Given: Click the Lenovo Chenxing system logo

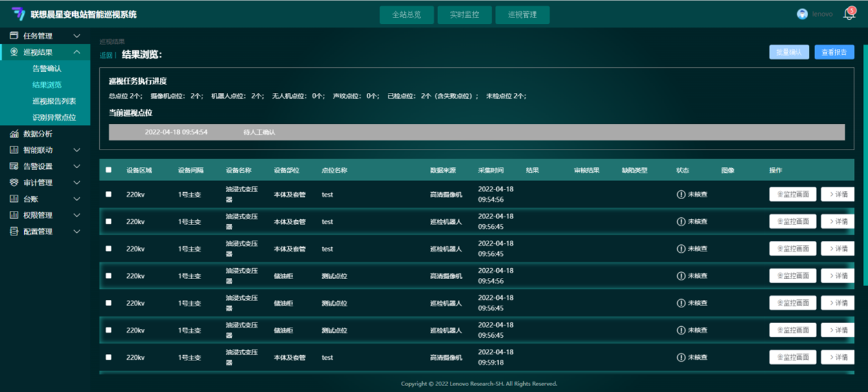Looking at the screenshot, I should coord(18,14).
